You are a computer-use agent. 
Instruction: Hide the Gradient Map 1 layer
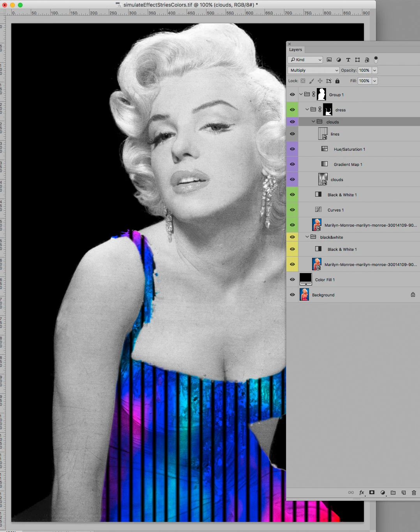[x=292, y=164]
